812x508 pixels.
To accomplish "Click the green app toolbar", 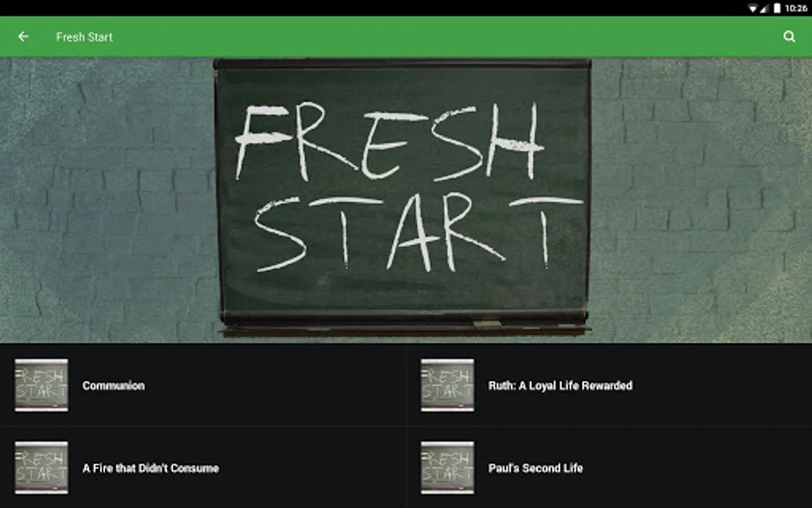I will (406, 37).
